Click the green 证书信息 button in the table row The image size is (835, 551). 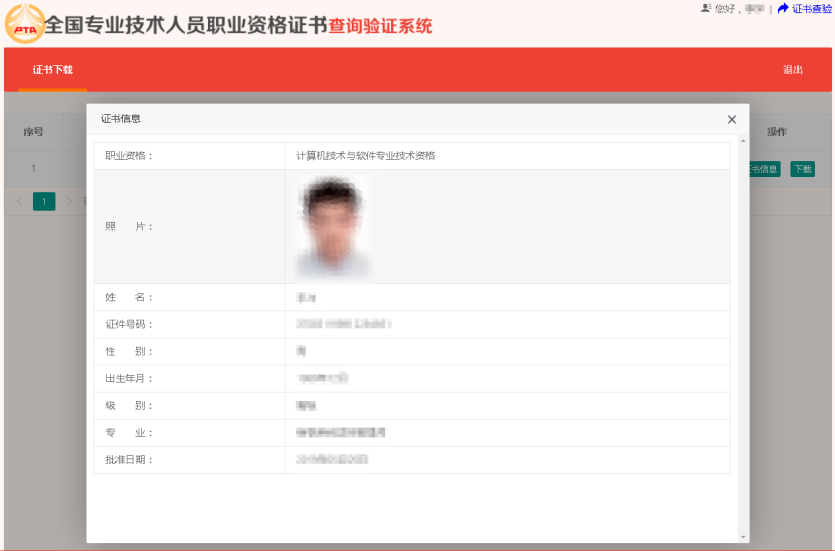click(763, 169)
